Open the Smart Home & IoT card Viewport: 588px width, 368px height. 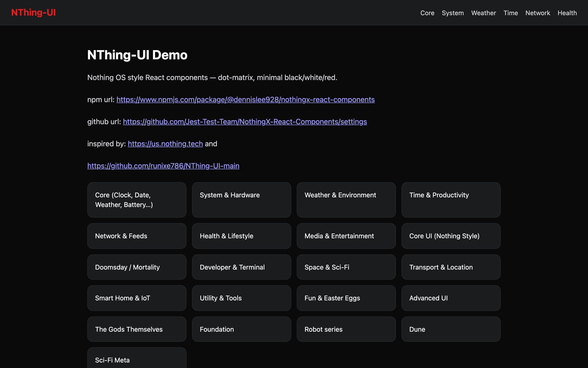(x=137, y=298)
